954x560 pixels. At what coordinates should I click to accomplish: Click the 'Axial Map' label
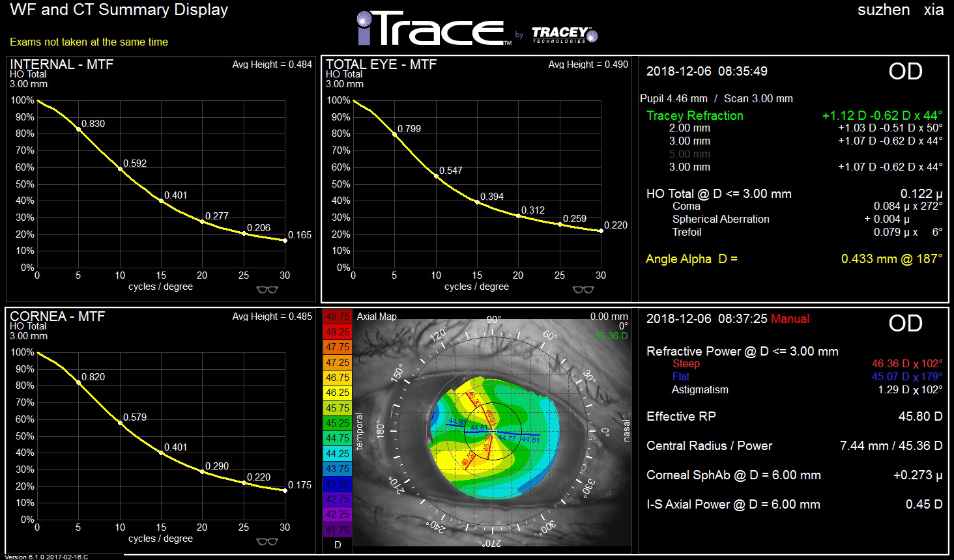click(x=377, y=316)
